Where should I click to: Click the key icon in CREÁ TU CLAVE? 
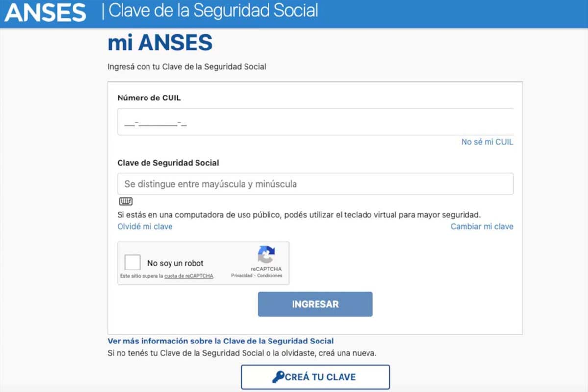click(278, 377)
